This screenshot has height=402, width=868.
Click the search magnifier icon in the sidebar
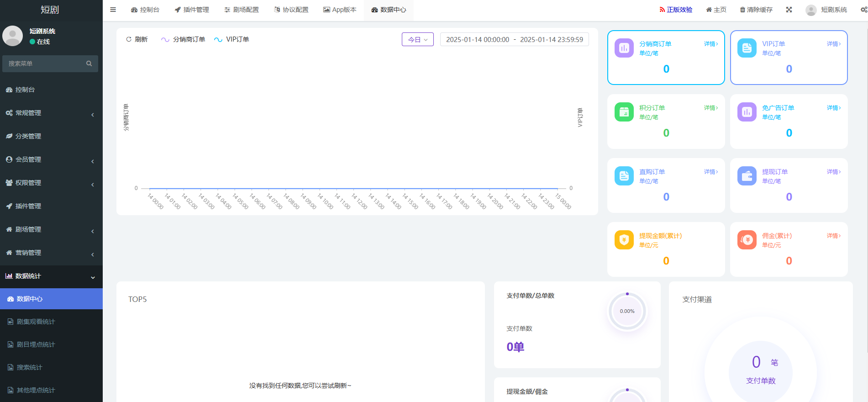(89, 63)
